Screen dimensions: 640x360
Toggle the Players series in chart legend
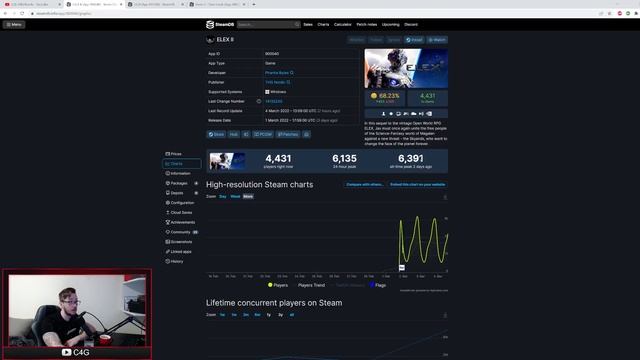point(278,285)
